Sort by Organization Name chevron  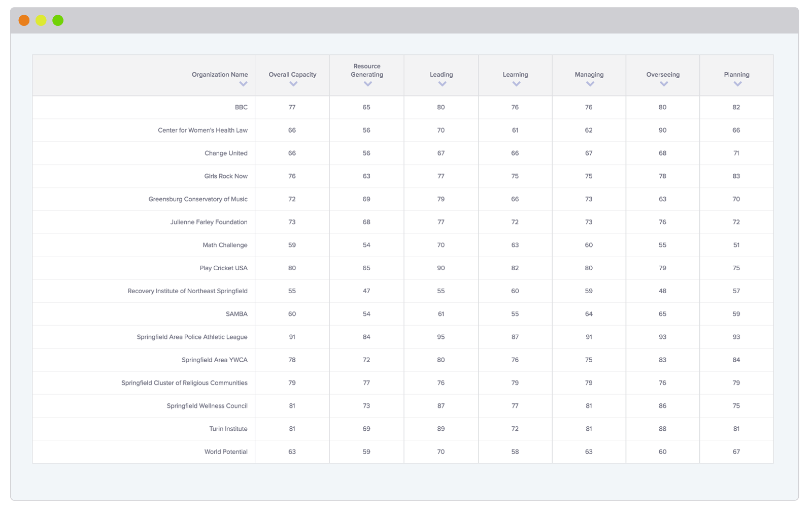244,84
